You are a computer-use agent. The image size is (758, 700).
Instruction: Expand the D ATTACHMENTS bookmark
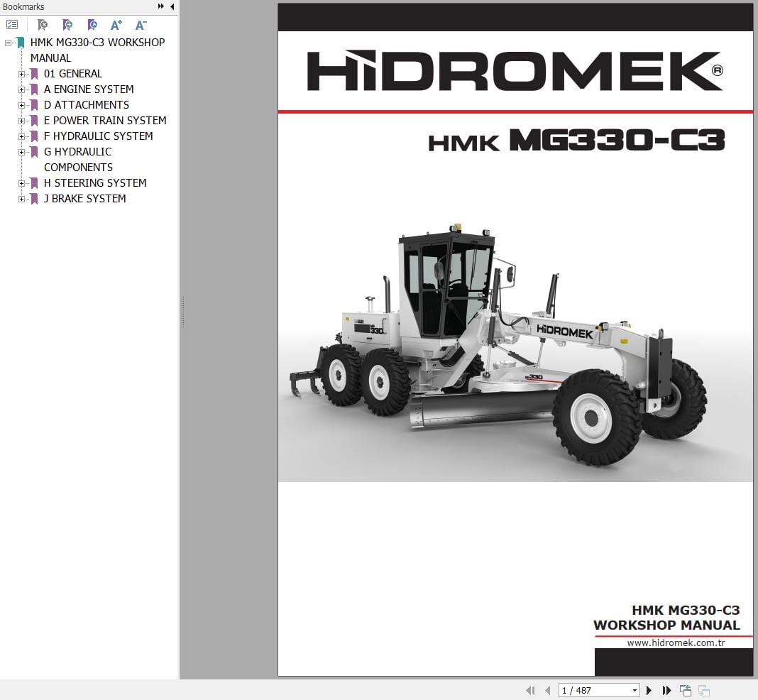tap(21, 105)
